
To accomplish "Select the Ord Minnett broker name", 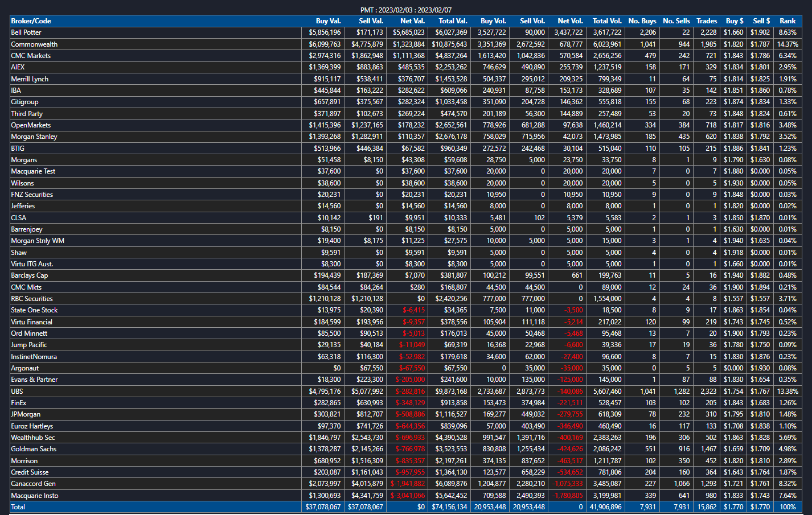I will pos(29,333).
